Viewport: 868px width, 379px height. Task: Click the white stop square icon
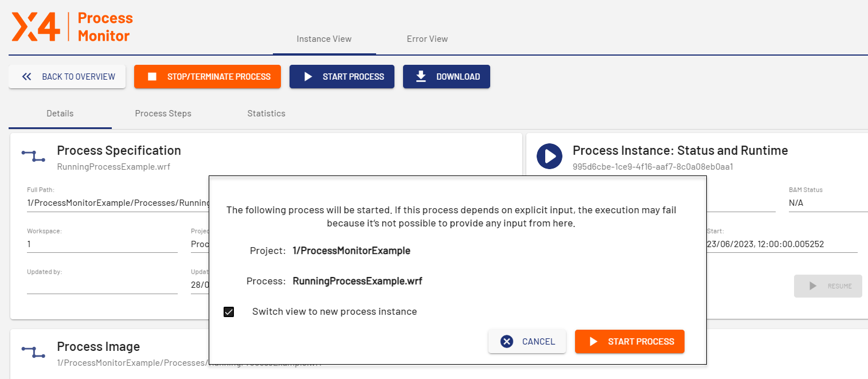pyautogui.click(x=152, y=77)
